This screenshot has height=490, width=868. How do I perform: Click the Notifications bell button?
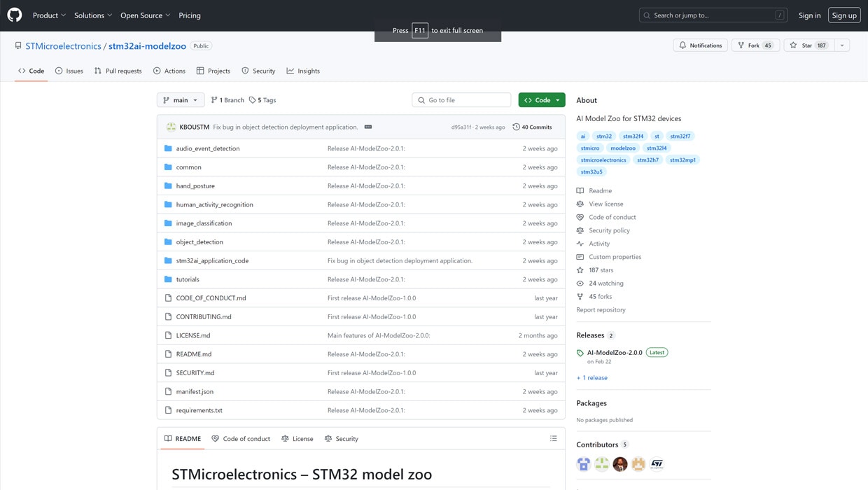(700, 45)
